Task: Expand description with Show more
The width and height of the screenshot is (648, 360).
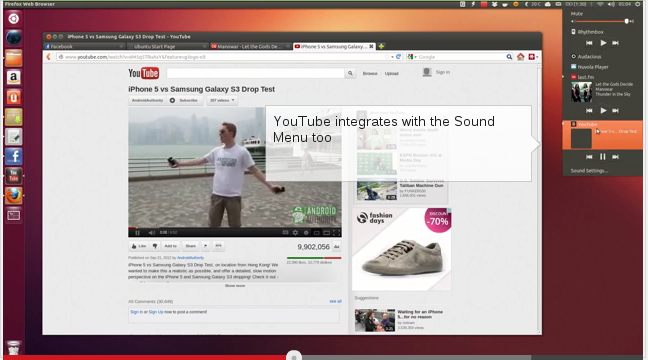Action: point(235,286)
